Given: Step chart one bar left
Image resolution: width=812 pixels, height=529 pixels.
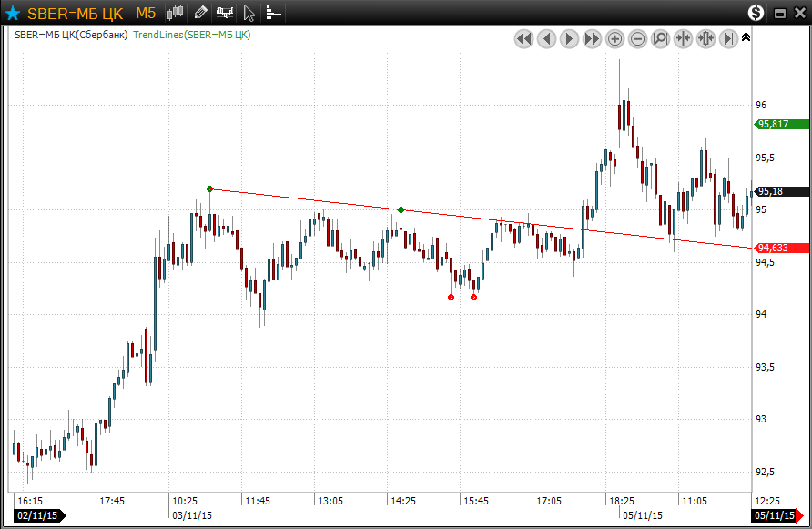Looking at the screenshot, I should (x=546, y=38).
